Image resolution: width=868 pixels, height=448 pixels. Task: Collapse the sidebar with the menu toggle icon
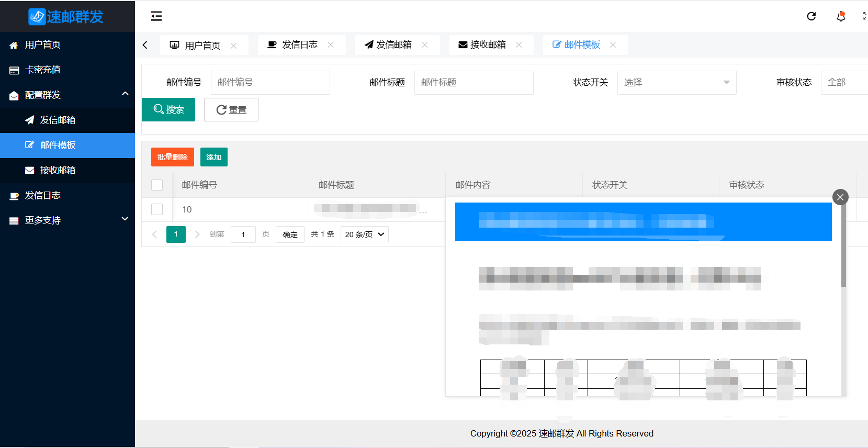[x=156, y=16]
